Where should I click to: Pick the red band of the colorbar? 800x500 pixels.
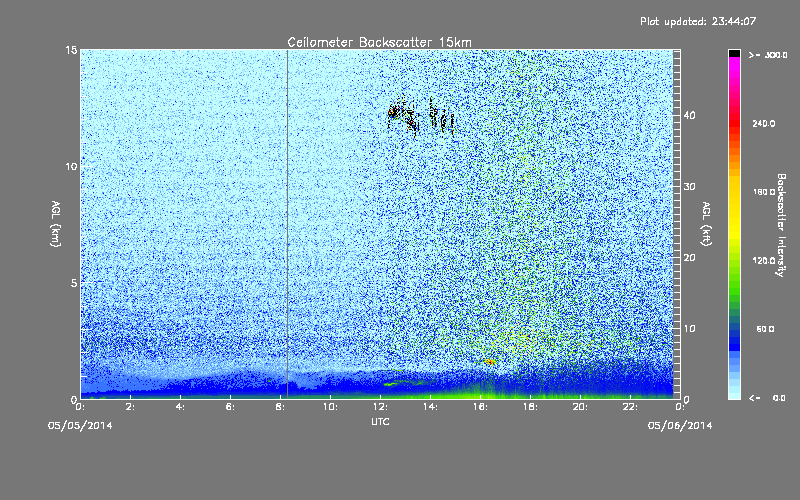[x=734, y=122]
